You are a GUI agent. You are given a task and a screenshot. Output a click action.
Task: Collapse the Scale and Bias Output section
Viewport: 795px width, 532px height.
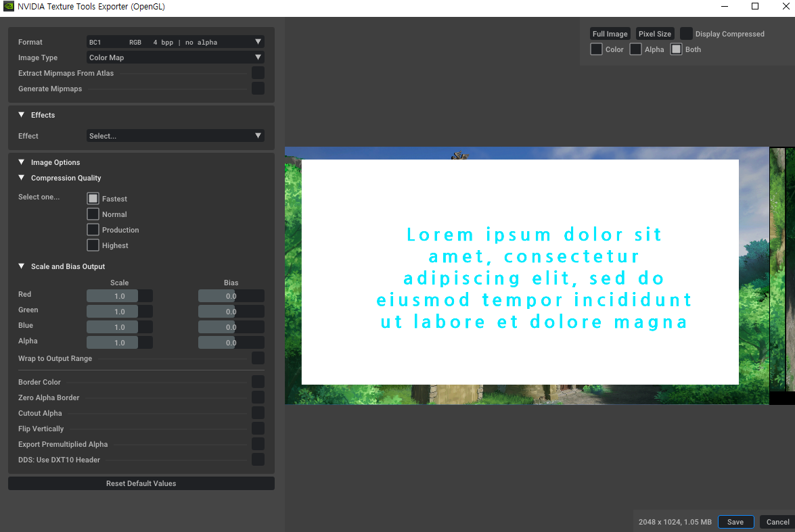(x=21, y=266)
